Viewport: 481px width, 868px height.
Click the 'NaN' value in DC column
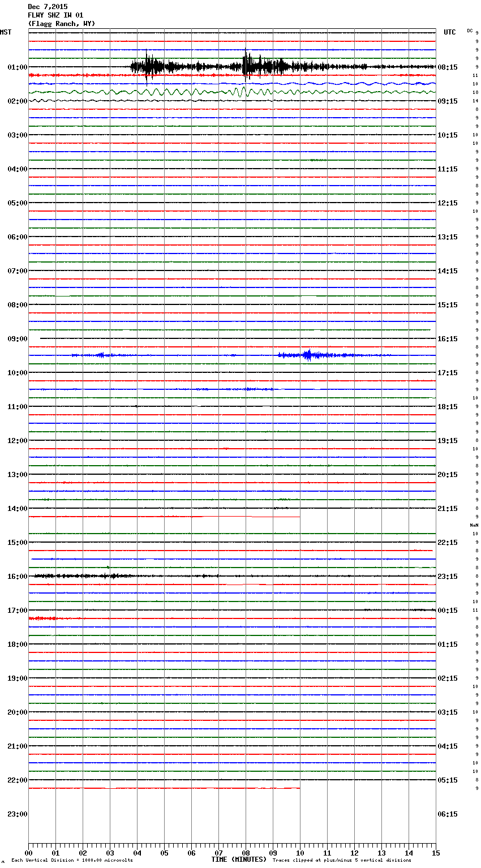(x=474, y=525)
